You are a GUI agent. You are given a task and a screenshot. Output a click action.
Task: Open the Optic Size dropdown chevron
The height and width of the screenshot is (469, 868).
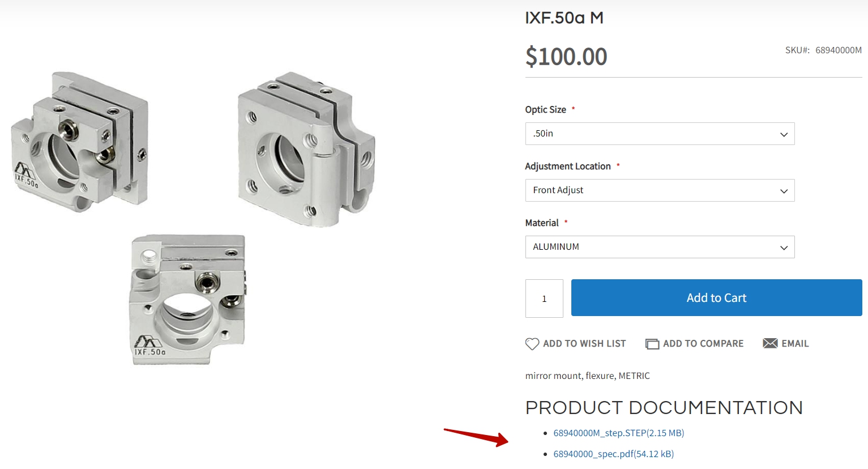click(x=784, y=134)
